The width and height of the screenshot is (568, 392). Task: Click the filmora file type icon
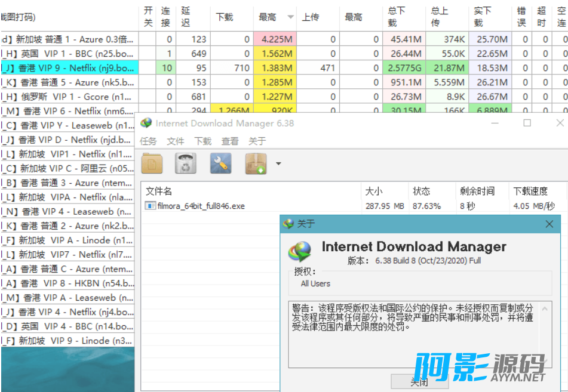pyautogui.click(x=150, y=206)
